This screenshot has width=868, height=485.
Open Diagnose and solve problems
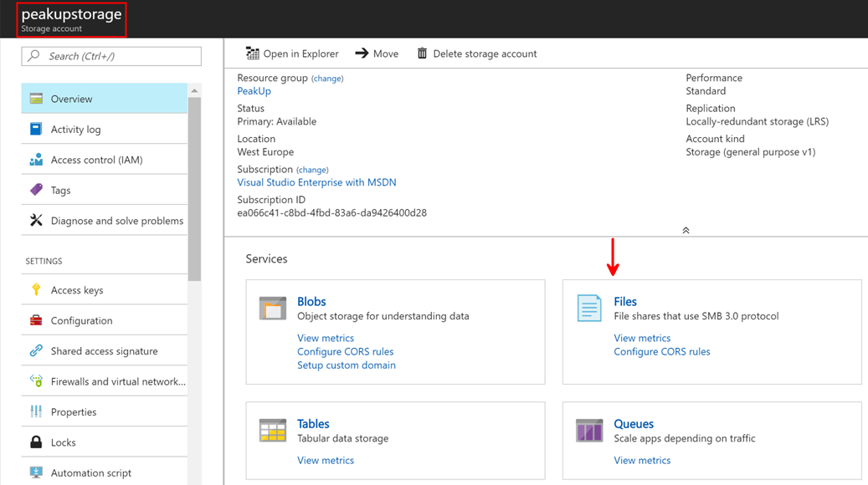coord(104,220)
